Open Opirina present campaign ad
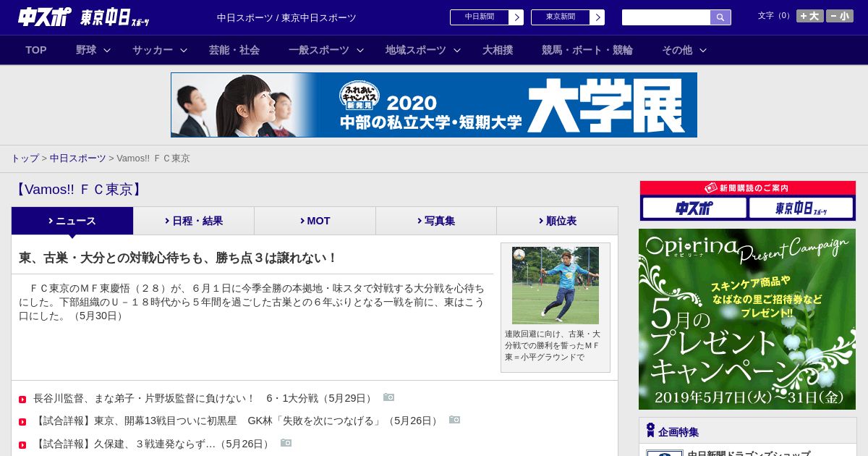 pos(747,319)
